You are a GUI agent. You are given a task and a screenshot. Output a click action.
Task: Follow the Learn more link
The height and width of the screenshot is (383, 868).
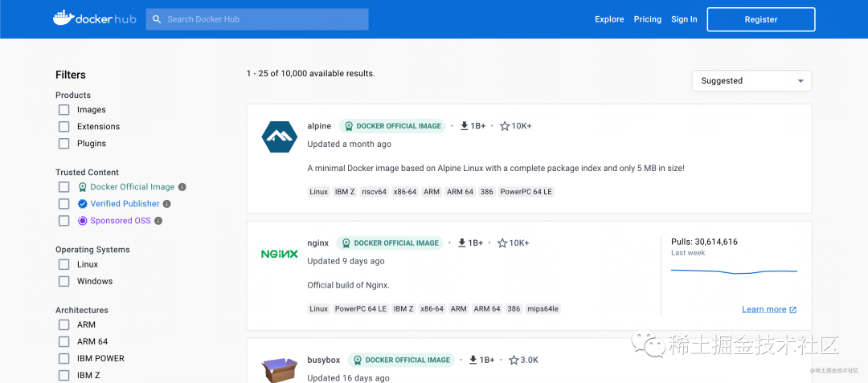pos(764,309)
